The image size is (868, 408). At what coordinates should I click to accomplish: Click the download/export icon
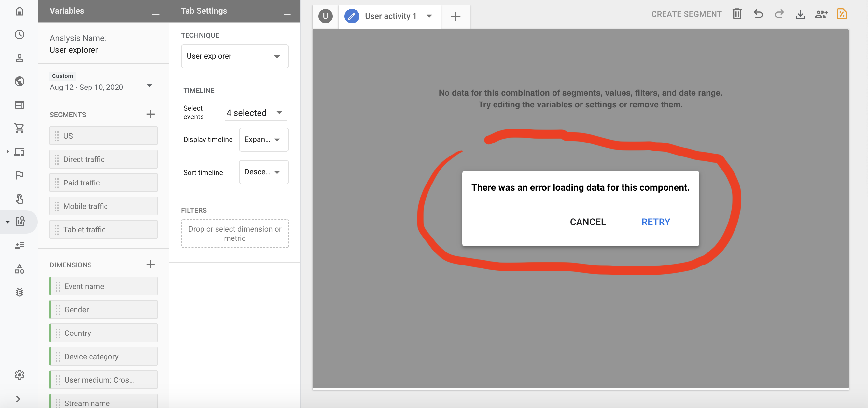pos(801,14)
